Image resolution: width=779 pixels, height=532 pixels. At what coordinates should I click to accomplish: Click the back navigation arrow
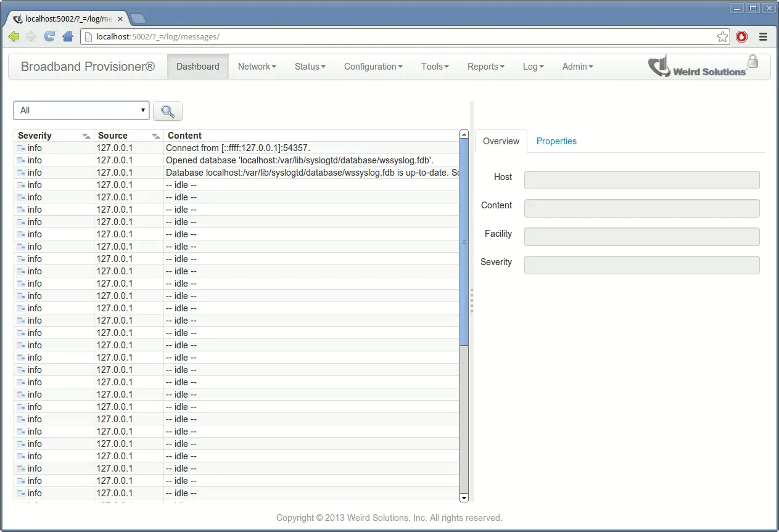14,36
